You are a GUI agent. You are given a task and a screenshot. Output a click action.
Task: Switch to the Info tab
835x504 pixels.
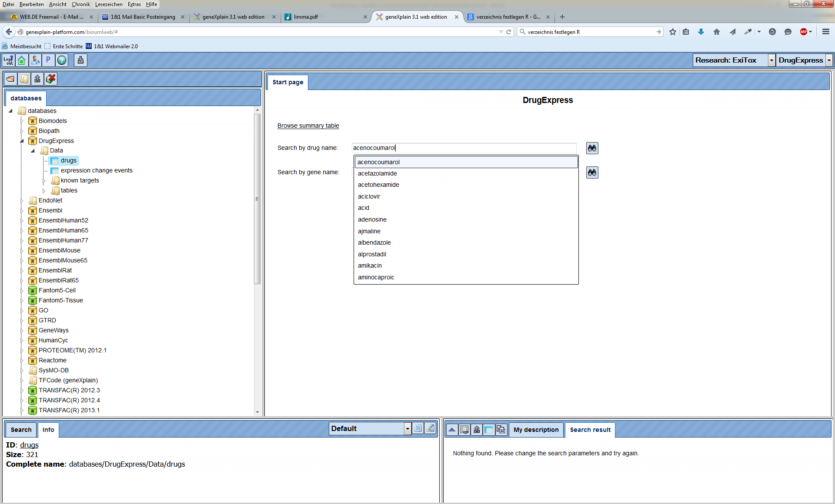[x=48, y=430]
